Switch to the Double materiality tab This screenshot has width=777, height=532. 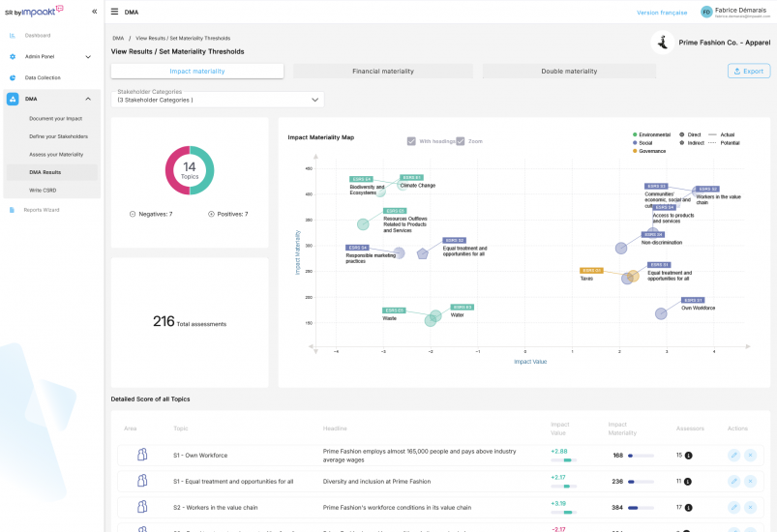pyautogui.click(x=569, y=71)
